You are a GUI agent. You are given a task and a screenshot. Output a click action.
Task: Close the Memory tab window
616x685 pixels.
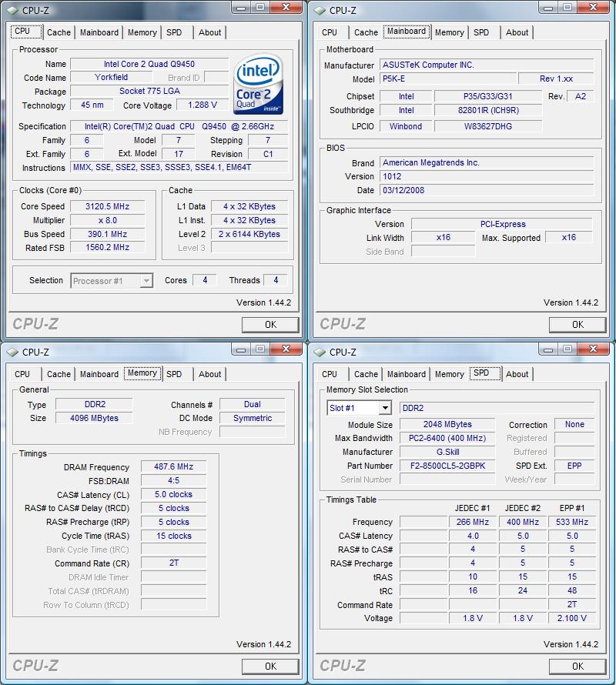286,349
